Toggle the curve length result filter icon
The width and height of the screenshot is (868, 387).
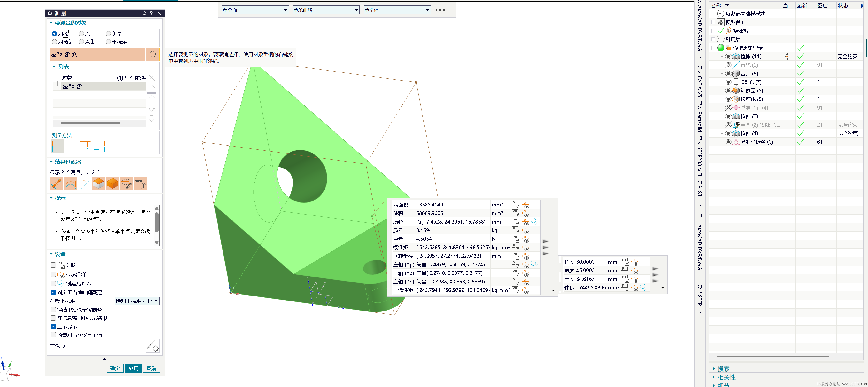[70, 184]
